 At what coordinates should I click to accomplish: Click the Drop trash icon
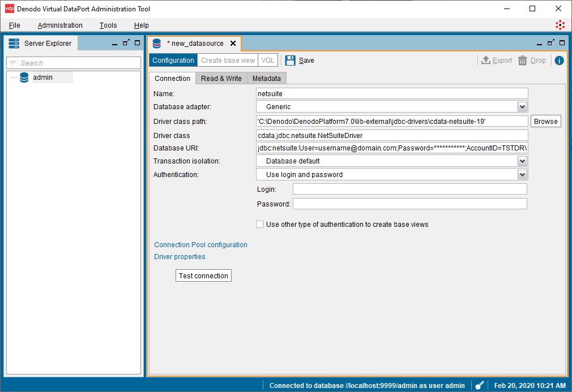tap(522, 61)
